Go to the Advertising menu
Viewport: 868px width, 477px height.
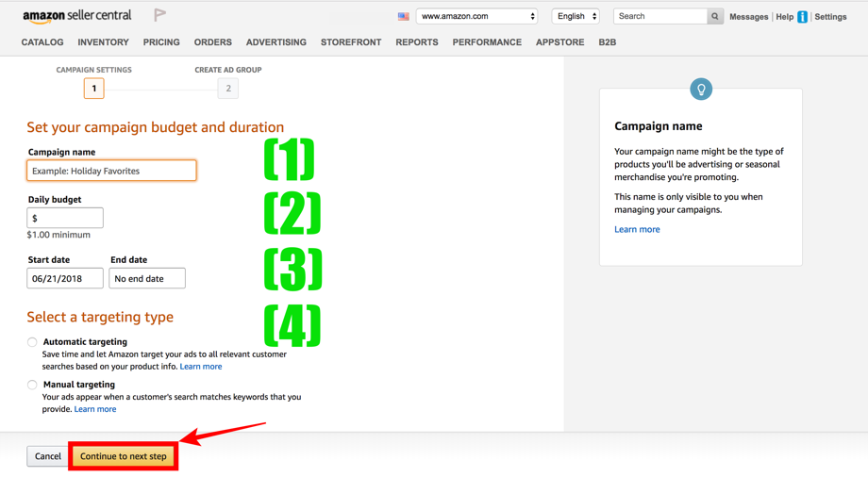pos(275,42)
